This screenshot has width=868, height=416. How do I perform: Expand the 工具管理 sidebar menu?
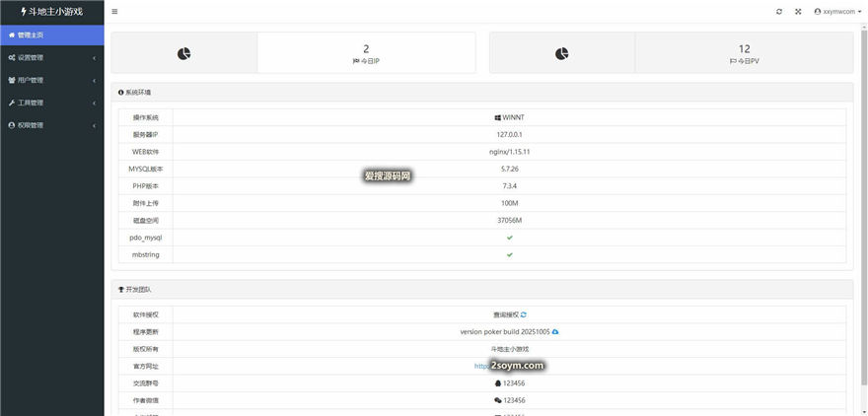(51, 103)
